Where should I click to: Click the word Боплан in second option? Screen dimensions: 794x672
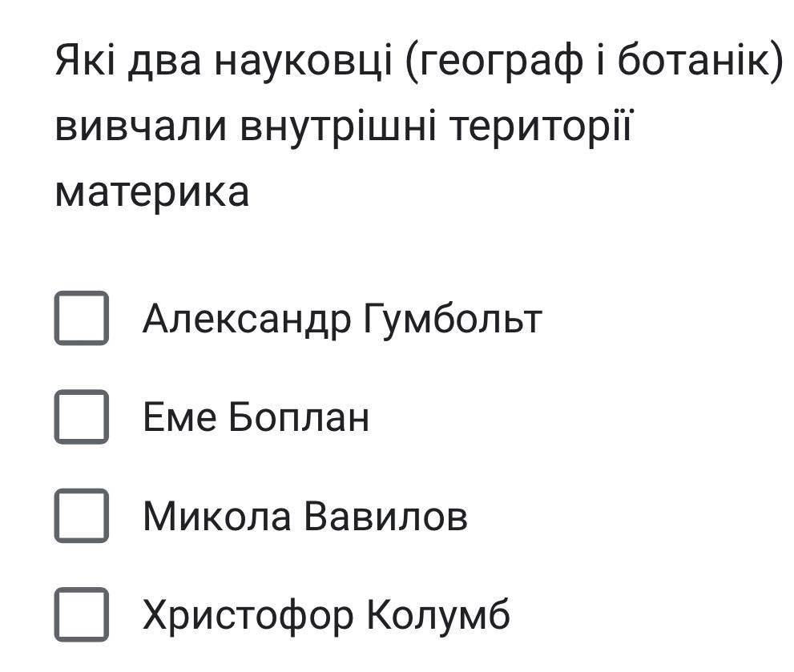[x=299, y=417]
